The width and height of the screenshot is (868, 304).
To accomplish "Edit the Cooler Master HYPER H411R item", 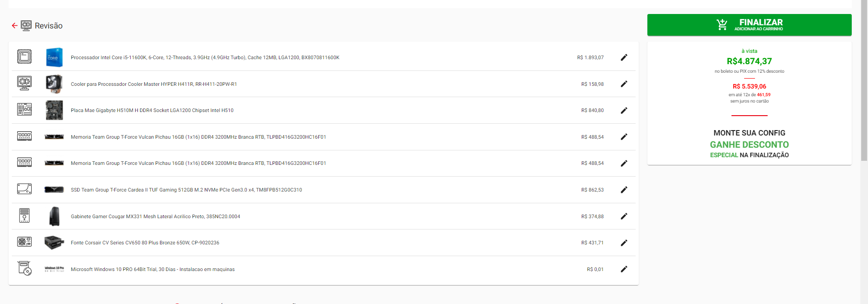I will pos(624,84).
